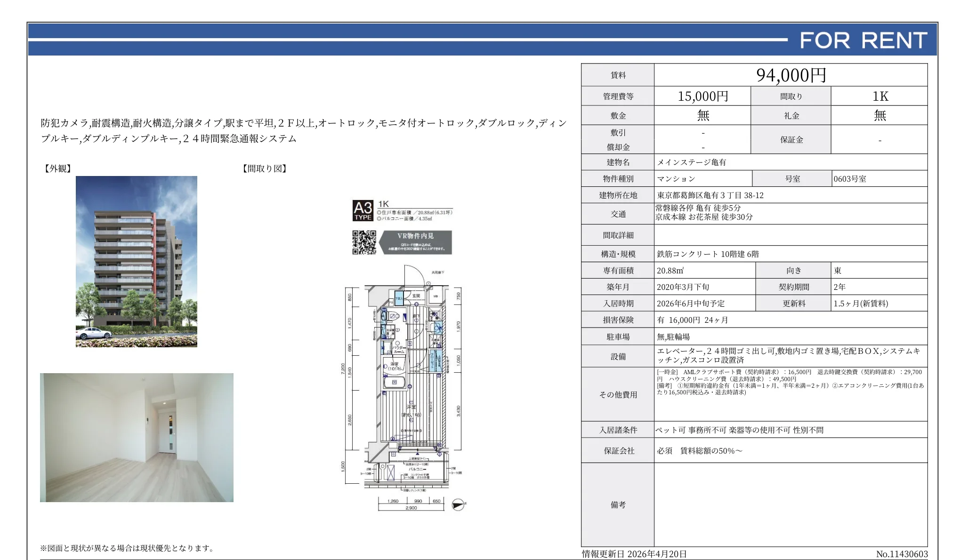Click the balcony fence symbol on the floor plan
968x560 pixels.
[x=414, y=487]
